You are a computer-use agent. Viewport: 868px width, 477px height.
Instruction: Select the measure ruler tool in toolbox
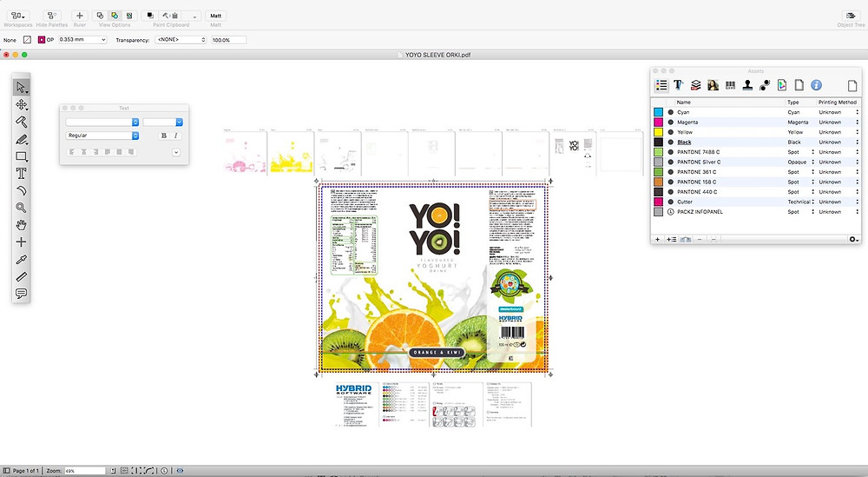pyautogui.click(x=21, y=276)
